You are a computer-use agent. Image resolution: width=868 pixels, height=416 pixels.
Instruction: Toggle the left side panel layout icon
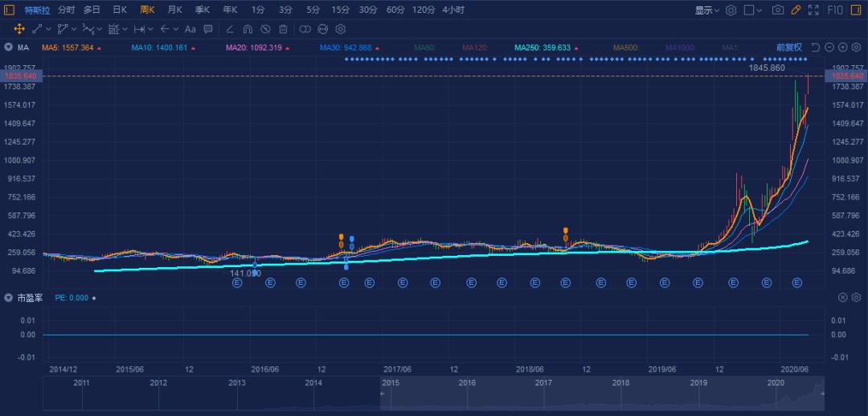pyautogui.click(x=10, y=10)
